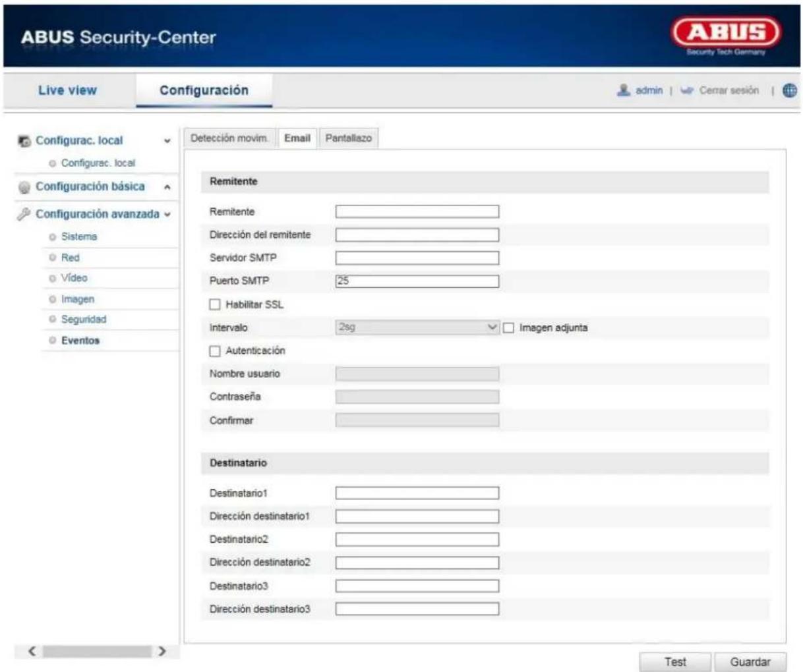
Task: Click the Configuración básica heading
Action: pos(90,186)
